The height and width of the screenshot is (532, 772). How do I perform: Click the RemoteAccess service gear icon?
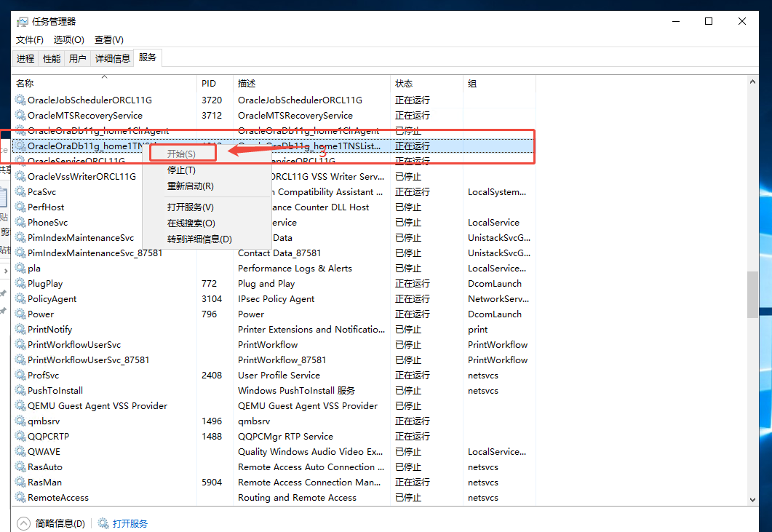pyautogui.click(x=20, y=497)
